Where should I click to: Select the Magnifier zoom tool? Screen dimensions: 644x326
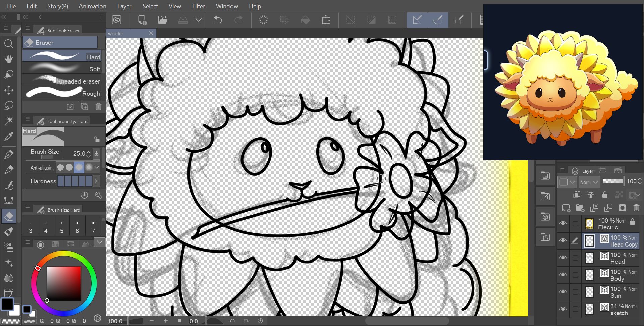coord(9,44)
